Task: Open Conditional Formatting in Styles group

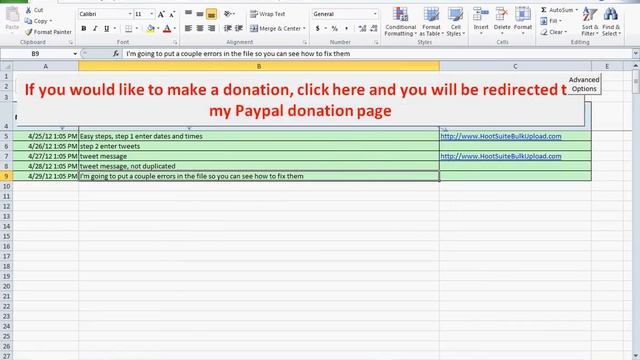Action: click(400, 22)
